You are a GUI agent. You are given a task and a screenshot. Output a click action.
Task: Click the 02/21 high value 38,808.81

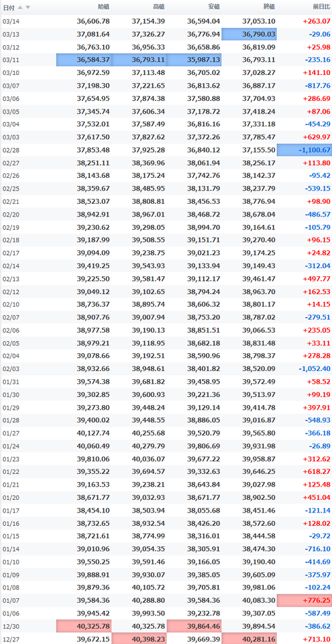click(148, 202)
